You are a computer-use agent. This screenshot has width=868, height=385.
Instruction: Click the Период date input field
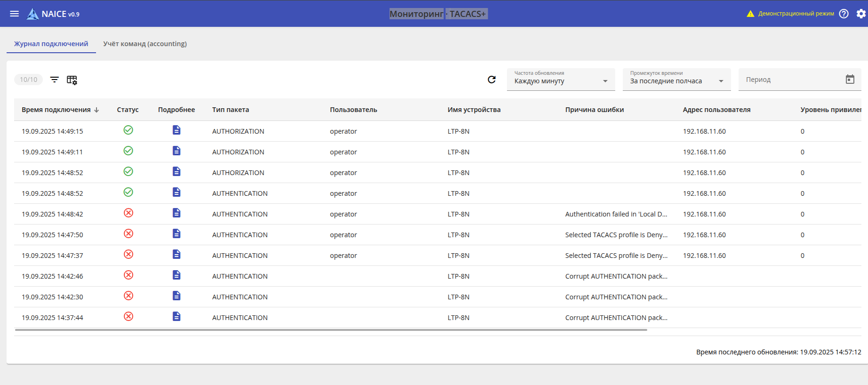[791, 80]
